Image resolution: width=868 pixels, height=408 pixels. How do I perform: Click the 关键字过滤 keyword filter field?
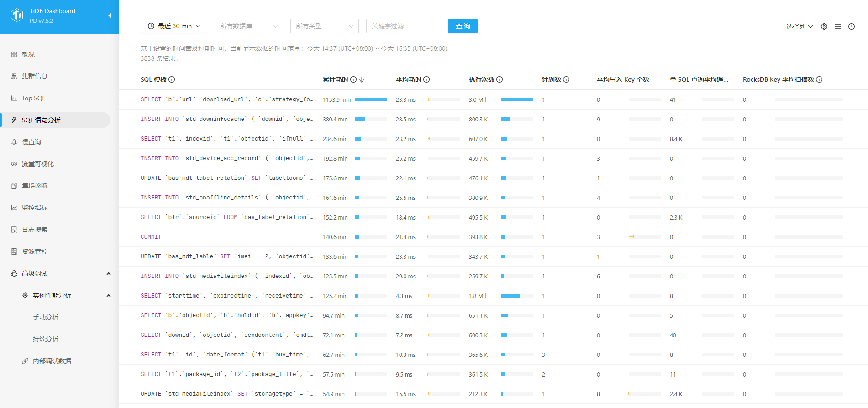[x=407, y=26]
